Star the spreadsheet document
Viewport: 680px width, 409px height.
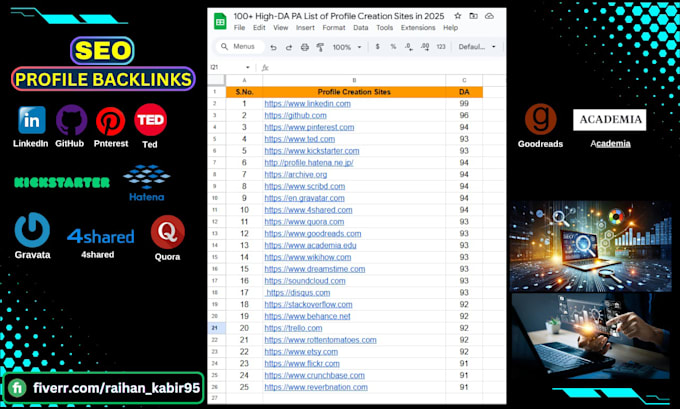pyautogui.click(x=458, y=16)
